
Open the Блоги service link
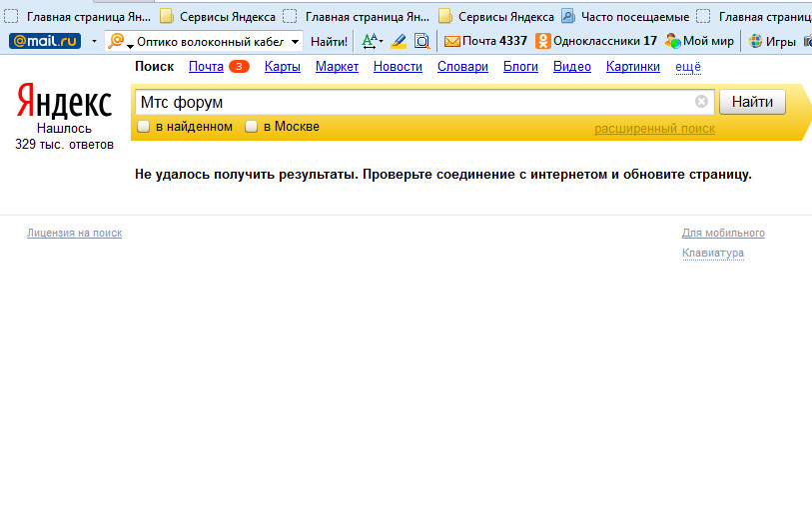520,67
